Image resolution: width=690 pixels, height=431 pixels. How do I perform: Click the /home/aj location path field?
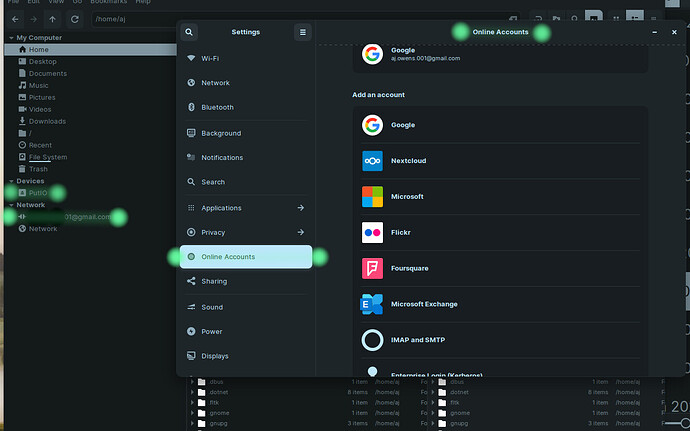point(306,19)
